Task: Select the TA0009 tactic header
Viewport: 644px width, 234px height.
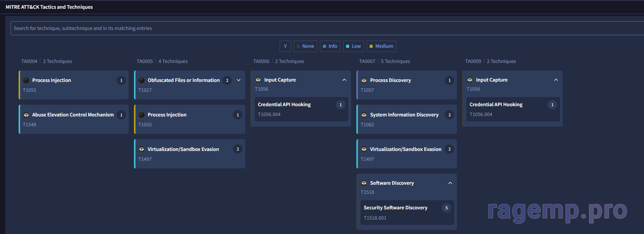Action: pyautogui.click(x=473, y=61)
